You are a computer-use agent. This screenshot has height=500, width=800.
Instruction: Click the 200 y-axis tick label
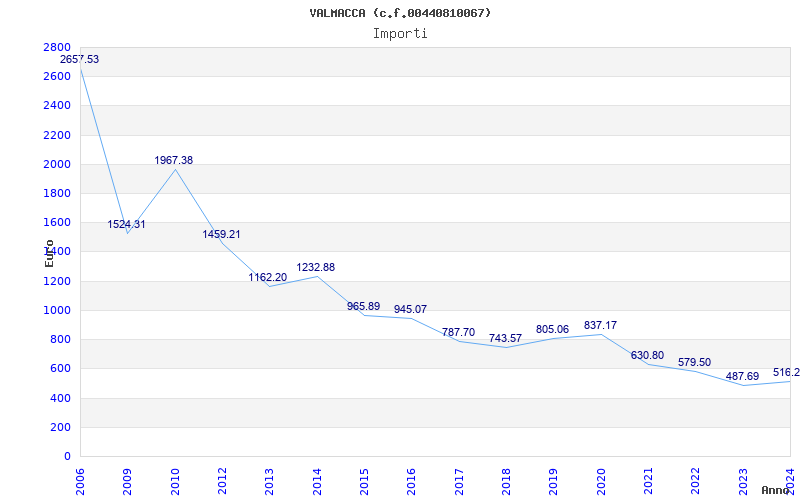(60, 427)
